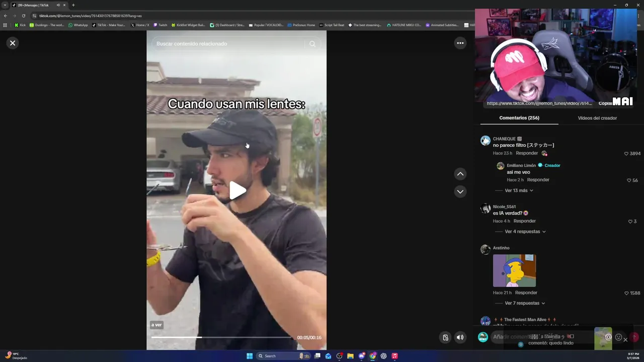Open the Simpsons image in Aratinho's comment
Viewport: 644px width, 362px height.
pyautogui.click(x=514, y=270)
